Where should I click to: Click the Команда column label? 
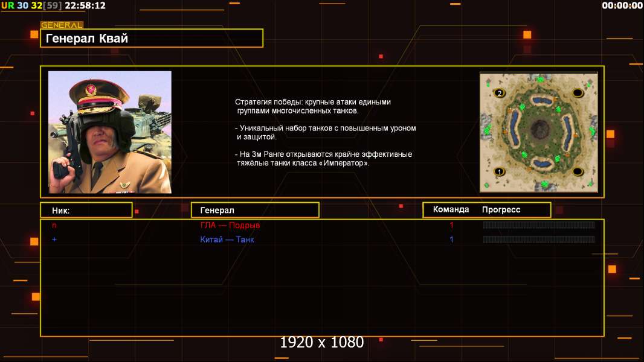click(451, 209)
